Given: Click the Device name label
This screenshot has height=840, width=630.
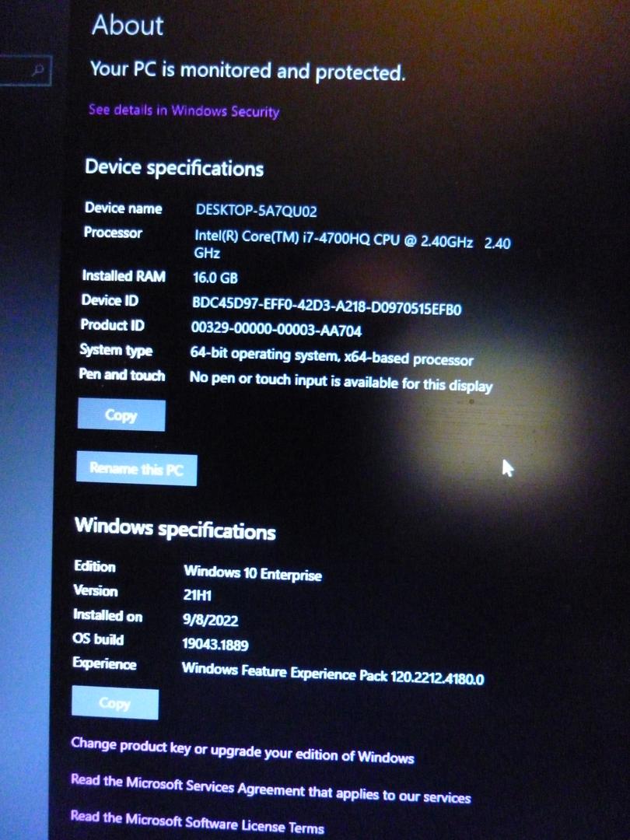Looking at the screenshot, I should coord(123,208).
